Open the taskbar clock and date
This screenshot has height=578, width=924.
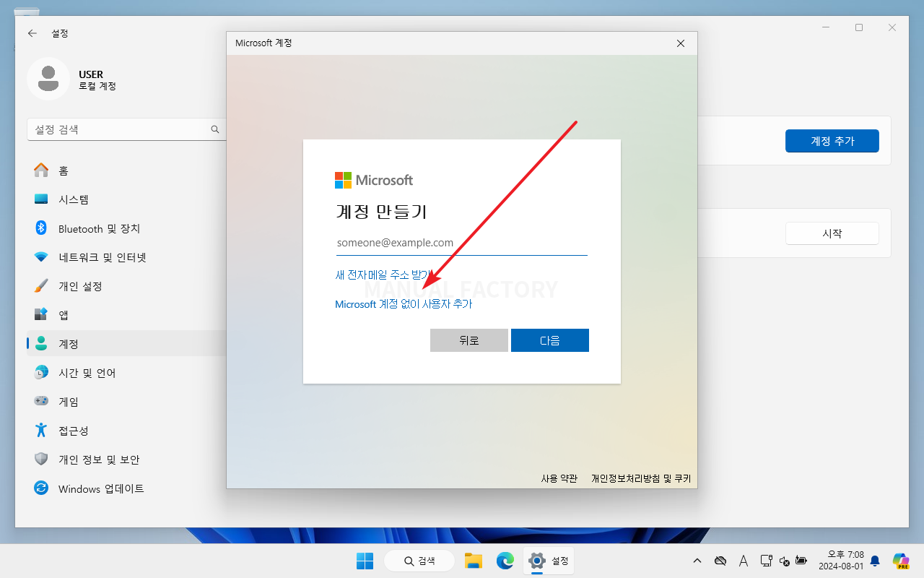point(841,561)
